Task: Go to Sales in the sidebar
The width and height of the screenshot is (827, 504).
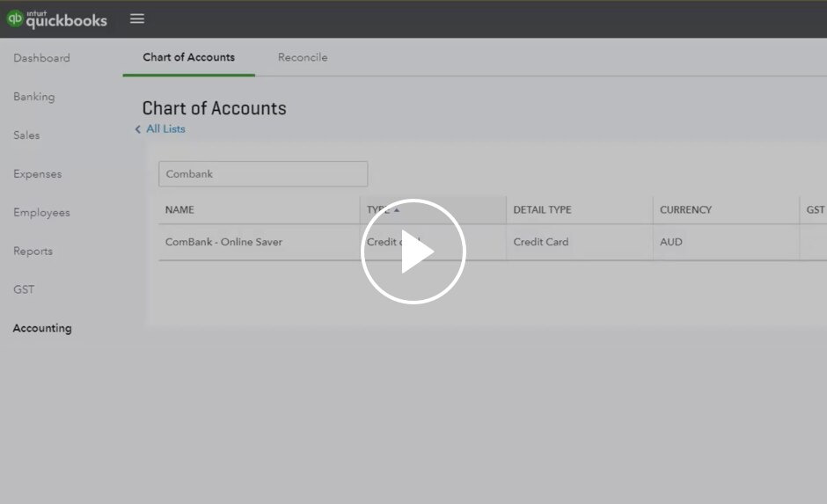Action: [x=26, y=135]
